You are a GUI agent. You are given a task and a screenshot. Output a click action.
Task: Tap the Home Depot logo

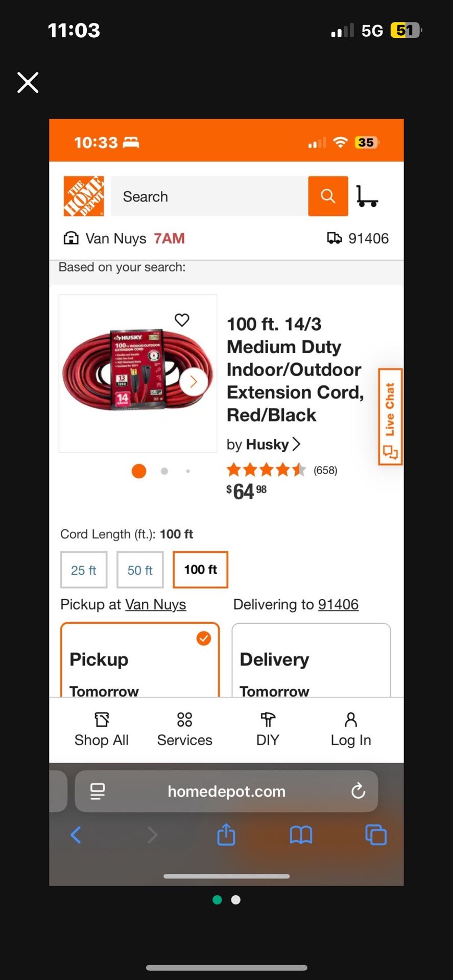click(83, 196)
